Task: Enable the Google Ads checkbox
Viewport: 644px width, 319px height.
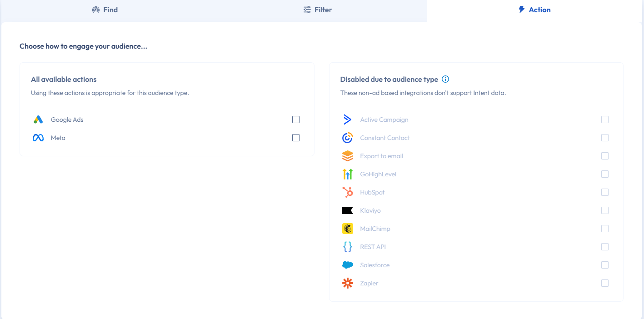Action: tap(296, 120)
